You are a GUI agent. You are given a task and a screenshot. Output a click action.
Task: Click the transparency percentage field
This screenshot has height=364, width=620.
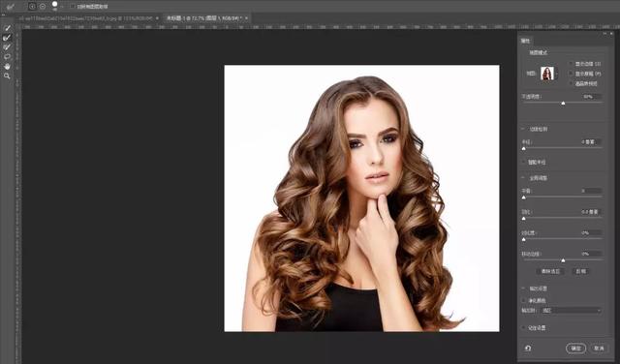[591, 97]
